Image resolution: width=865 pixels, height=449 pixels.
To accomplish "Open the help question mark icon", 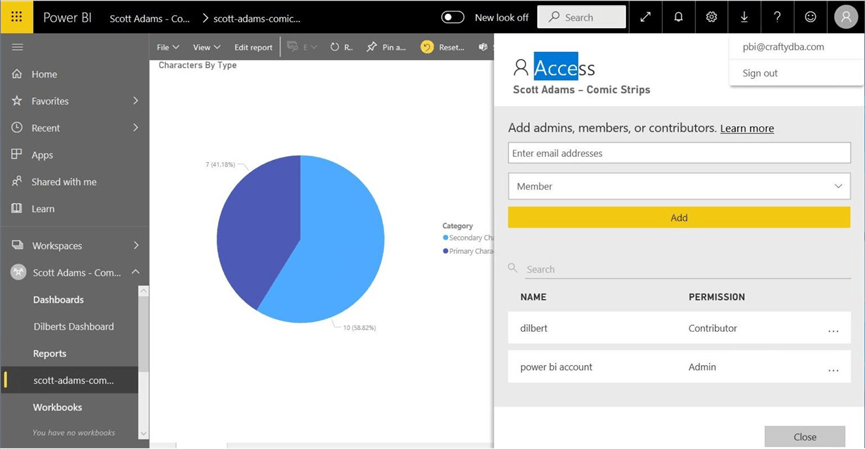I will click(x=777, y=17).
